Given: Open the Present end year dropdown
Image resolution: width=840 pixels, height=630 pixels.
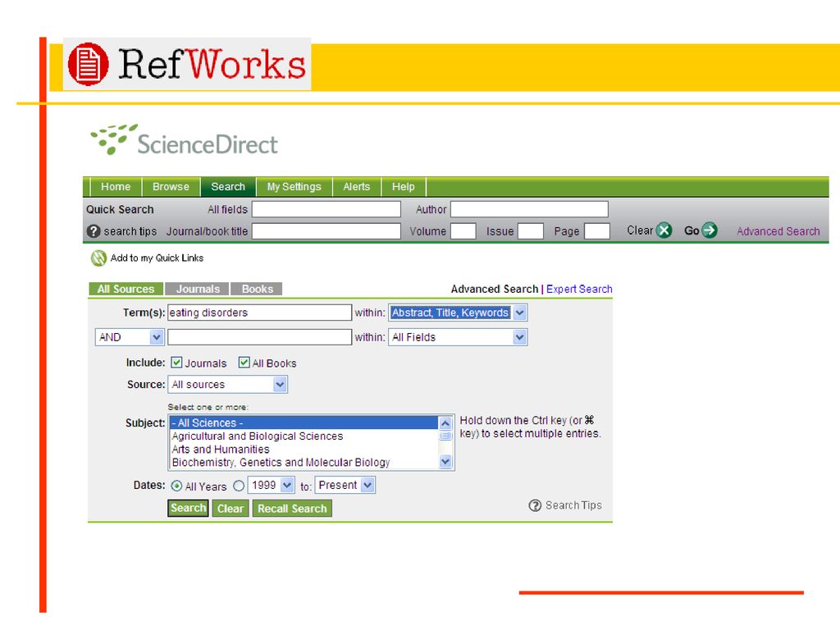Looking at the screenshot, I should 345,486.
